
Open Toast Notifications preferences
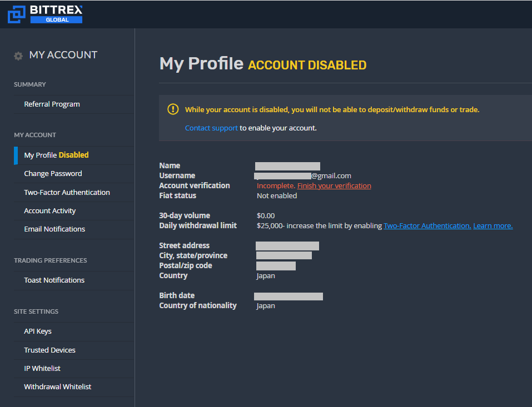pyautogui.click(x=54, y=280)
